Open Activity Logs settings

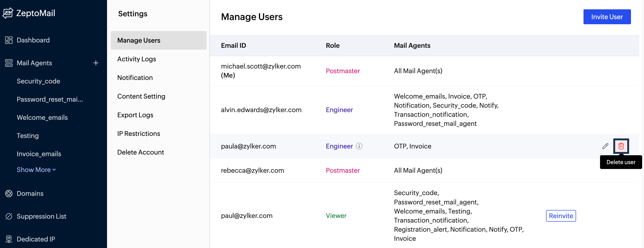coord(137,59)
